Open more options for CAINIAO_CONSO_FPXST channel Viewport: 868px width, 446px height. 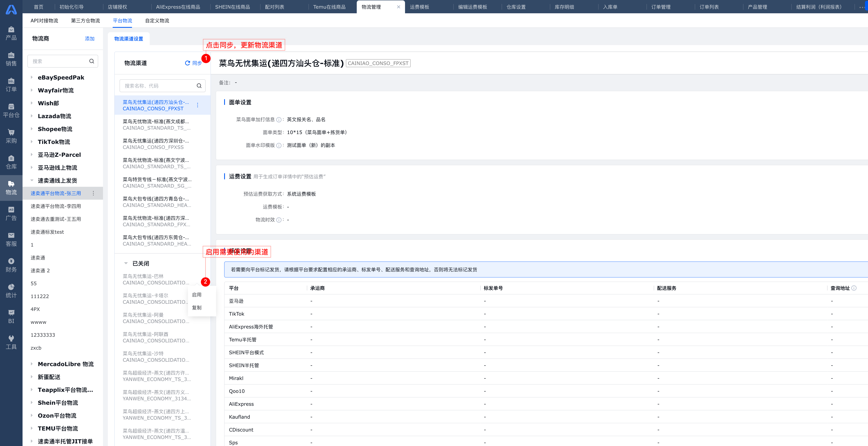(x=197, y=105)
